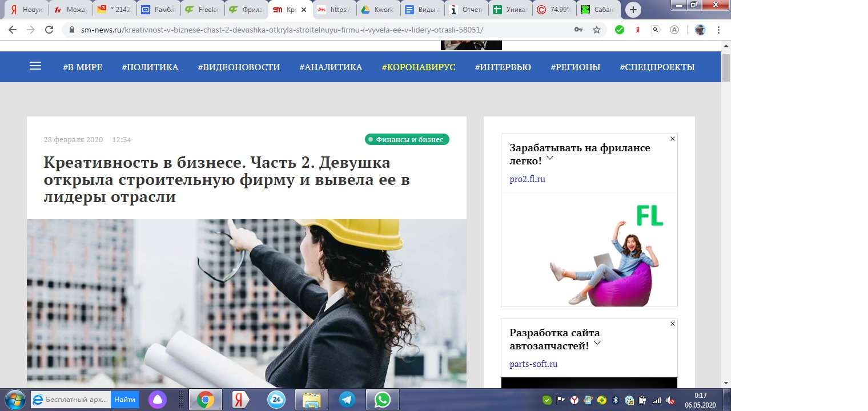Click the 'Найти' search button in taskbar
Viewport: 868px width, 411px height.
click(x=125, y=400)
